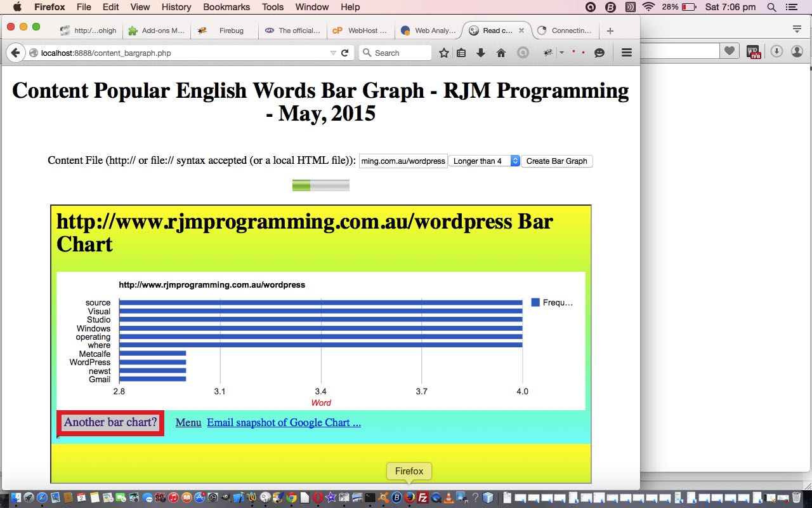
Task: Click the Wi-Fi status icon
Action: [x=648, y=7]
